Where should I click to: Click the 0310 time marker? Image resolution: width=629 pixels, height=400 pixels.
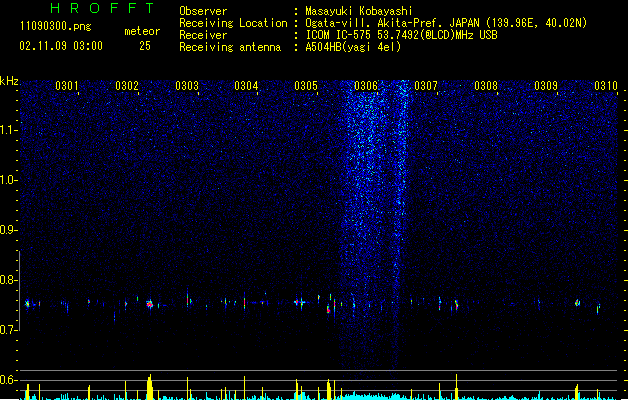point(606,86)
